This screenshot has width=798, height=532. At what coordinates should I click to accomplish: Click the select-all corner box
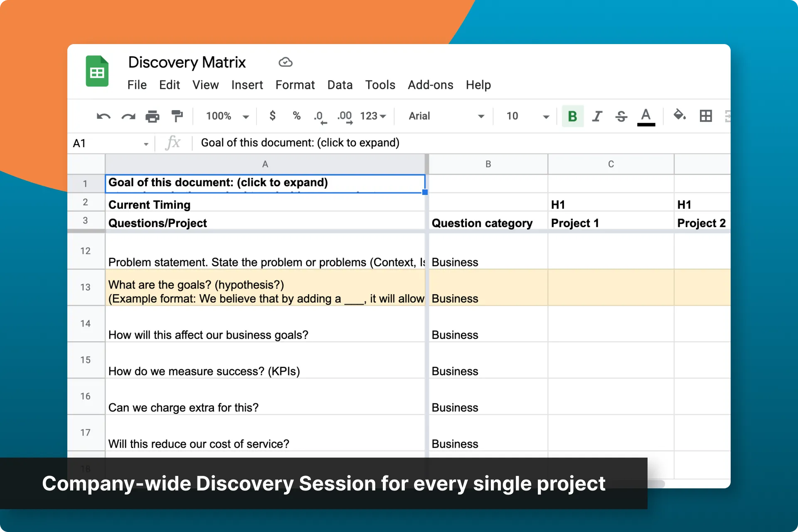(86, 164)
